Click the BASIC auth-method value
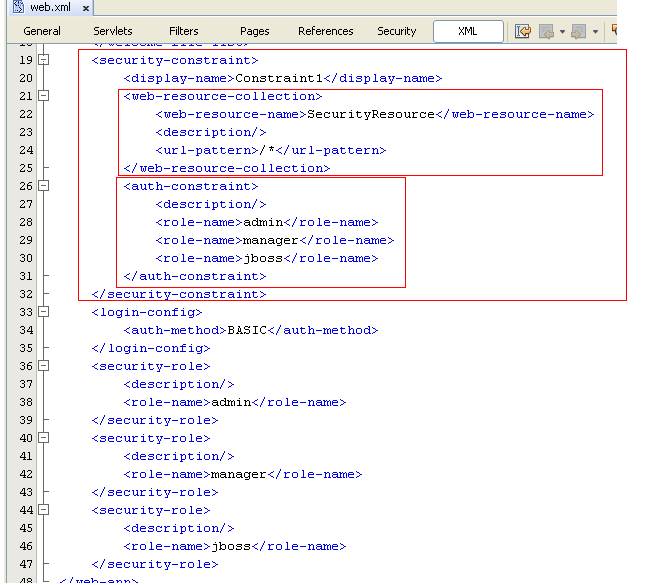 247,330
